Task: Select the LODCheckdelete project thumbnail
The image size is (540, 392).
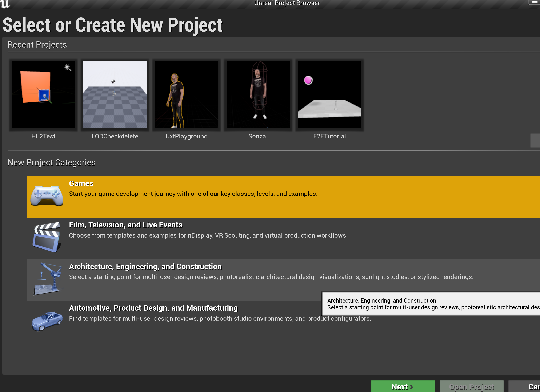Action: (115, 95)
